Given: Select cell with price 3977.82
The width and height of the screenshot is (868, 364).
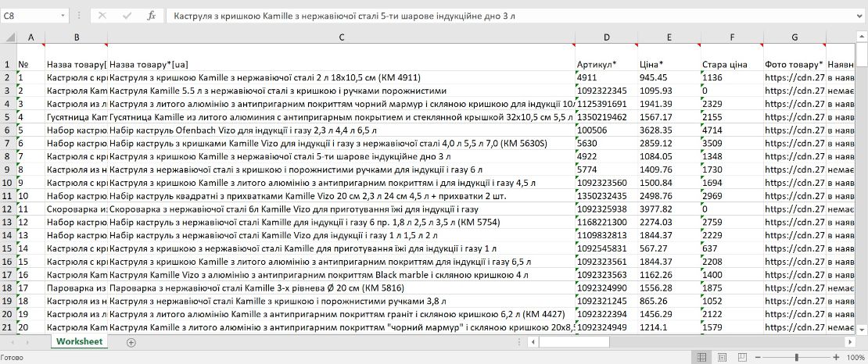Looking at the screenshot, I should click(669, 209).
